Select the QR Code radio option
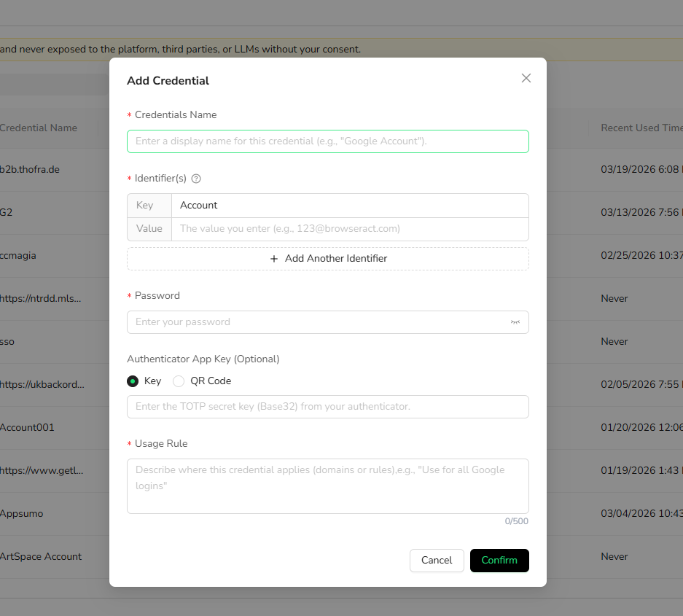The width and height of the screenshot is (683, 616). (179, 381)
